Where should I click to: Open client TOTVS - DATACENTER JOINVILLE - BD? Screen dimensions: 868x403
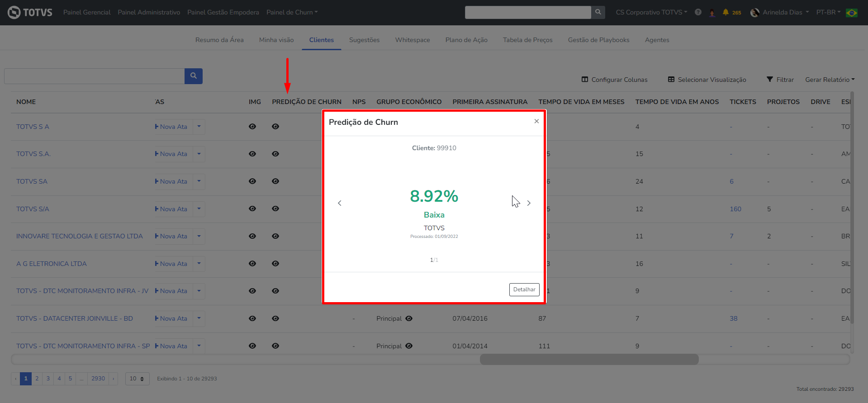pyautogui.click(x=75, y=318)
